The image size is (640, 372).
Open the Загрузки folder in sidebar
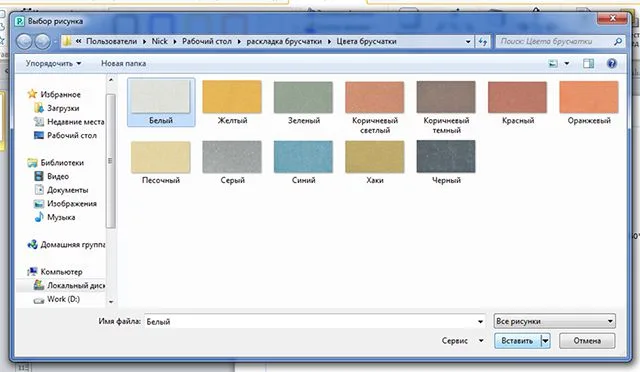(x=57, y=108)
